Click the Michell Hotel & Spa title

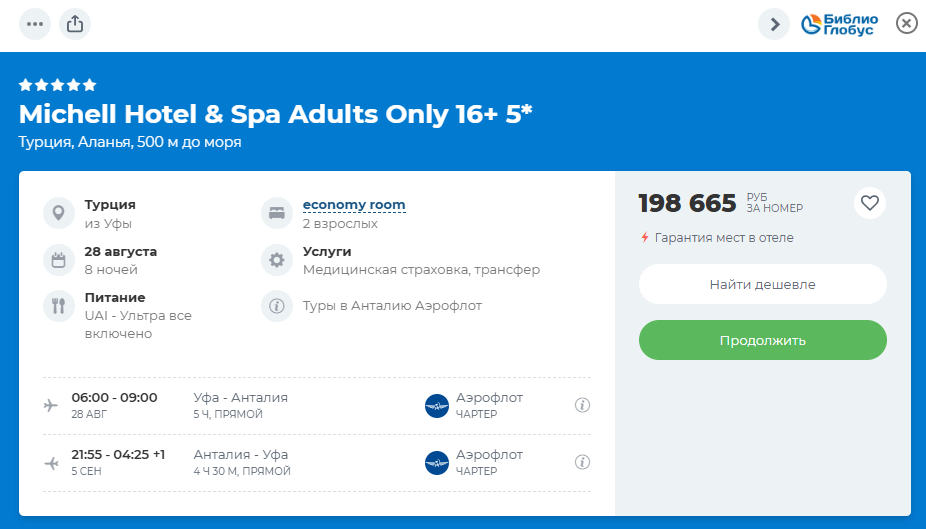[275, 113]
